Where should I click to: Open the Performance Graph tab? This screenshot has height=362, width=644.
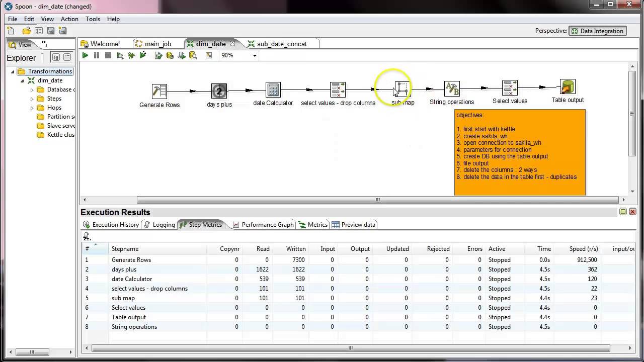(263, 225)
